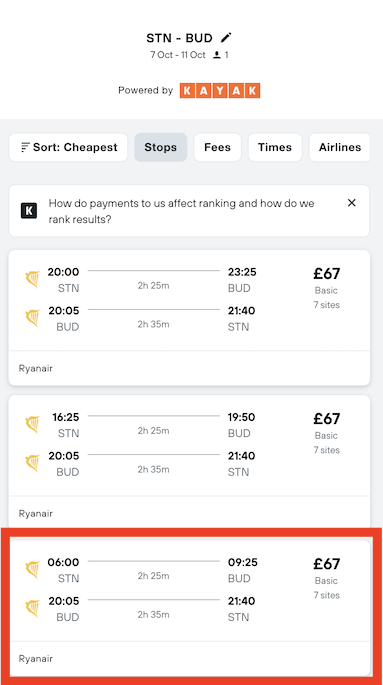The height and width of the screenshot is (685, 383).
Task: Open the Times filter
Action: 275,147
